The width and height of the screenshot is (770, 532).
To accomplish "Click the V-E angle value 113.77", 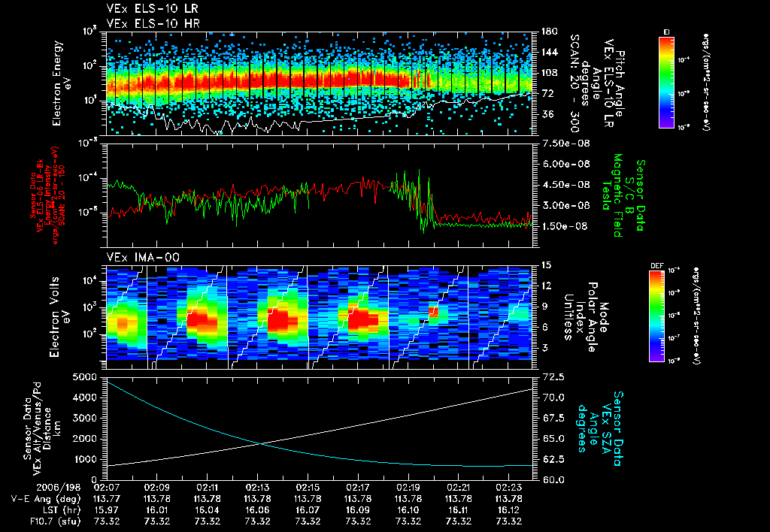I will (x=107, y=499).
